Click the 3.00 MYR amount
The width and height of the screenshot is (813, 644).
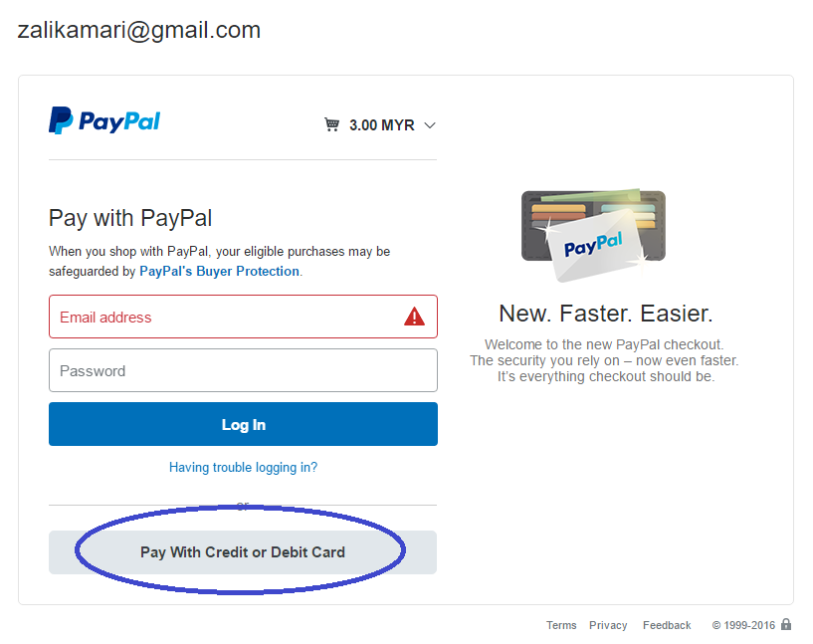coord(381,125)
